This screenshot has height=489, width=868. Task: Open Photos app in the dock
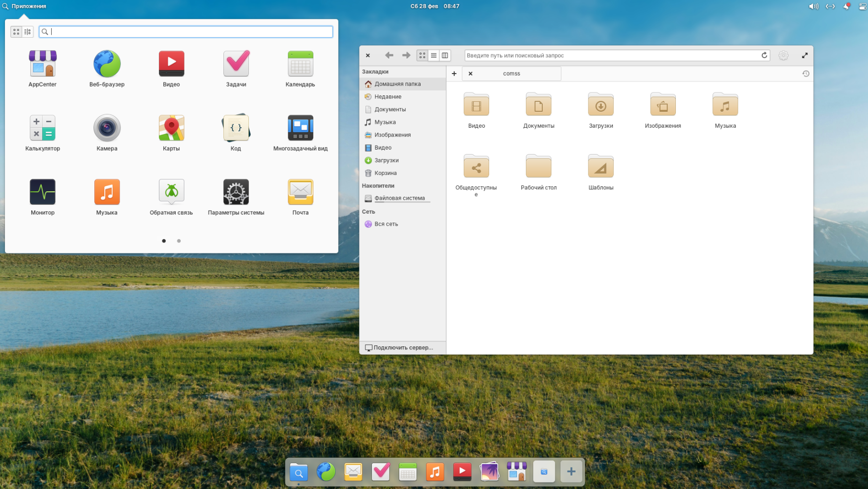tap(489, 472)
